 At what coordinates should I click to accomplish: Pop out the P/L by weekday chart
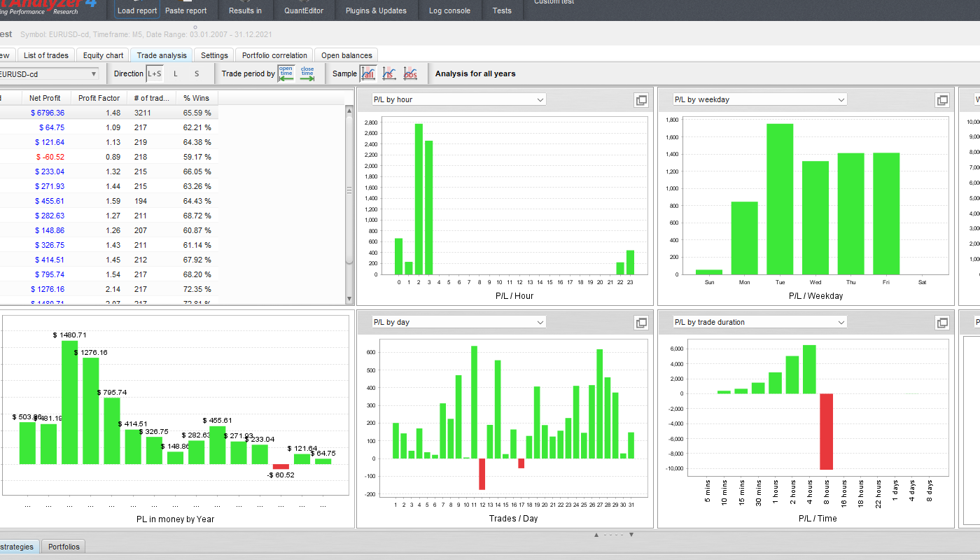942,100
